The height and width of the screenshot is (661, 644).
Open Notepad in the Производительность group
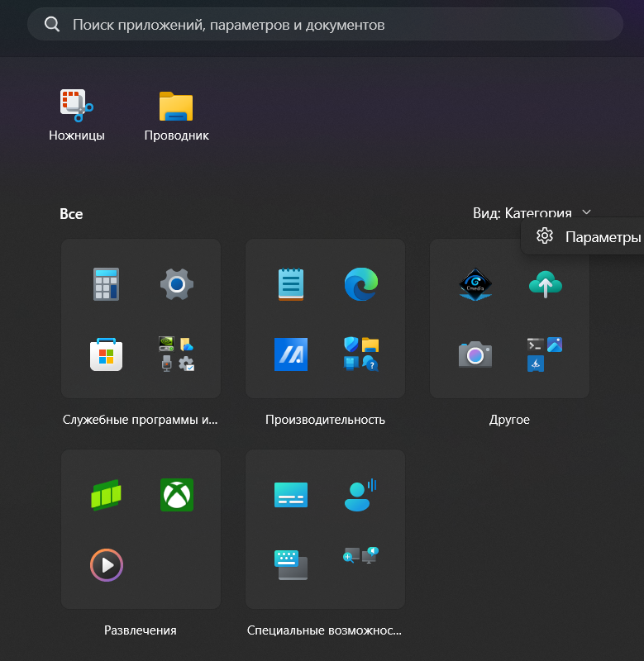[291, 284]
